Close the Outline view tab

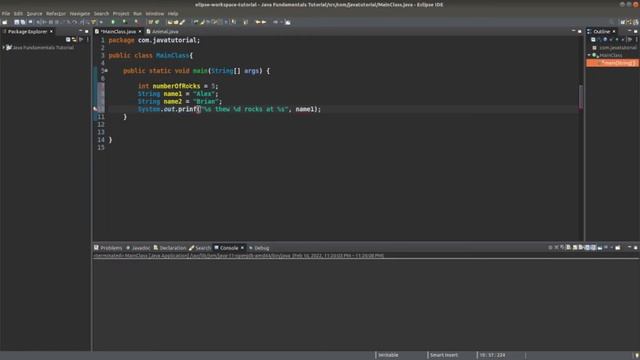click(x=614, y=31)
